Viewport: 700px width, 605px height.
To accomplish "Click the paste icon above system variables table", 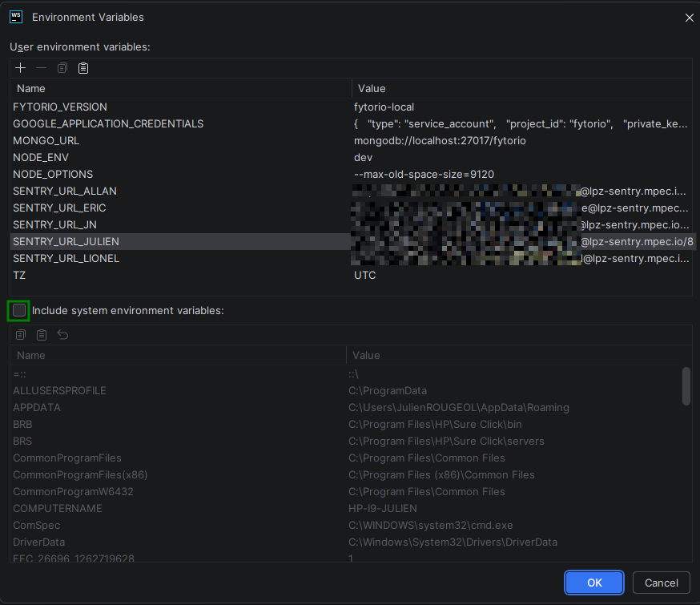I will point(42,335).
